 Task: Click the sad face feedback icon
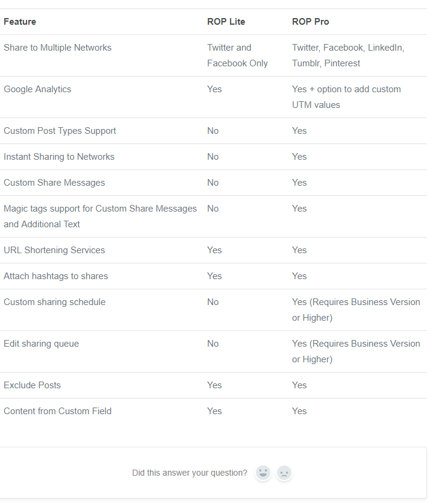click(x=284, y=473)
